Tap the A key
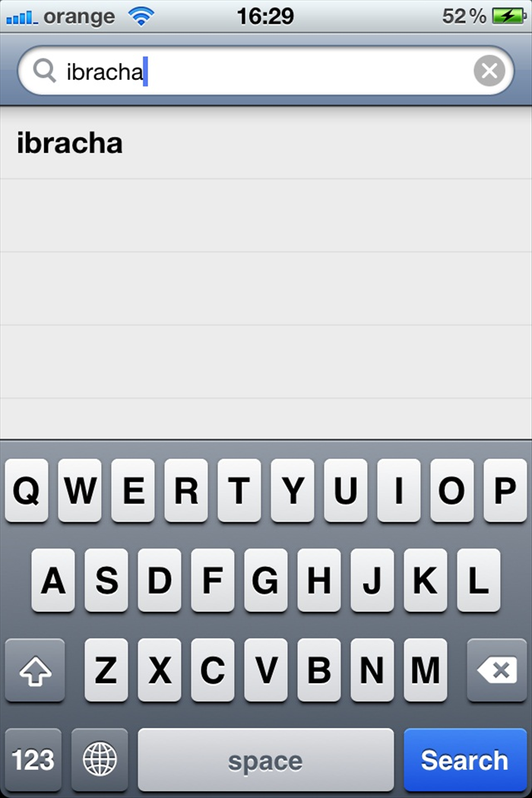The width and height of the screenshot is (532, 798). point(53,580)
